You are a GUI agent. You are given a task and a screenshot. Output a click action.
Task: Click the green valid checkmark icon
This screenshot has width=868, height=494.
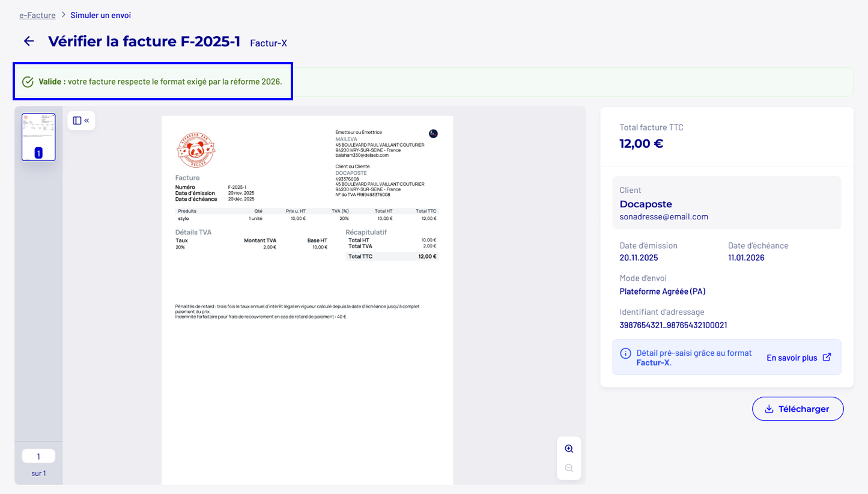tap(28, 82)
